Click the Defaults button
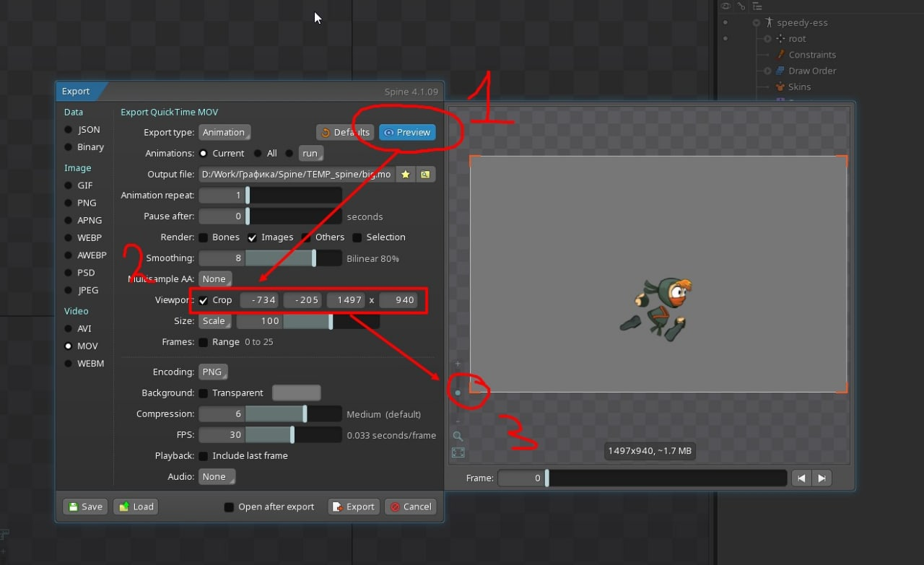 click(345, 133)
